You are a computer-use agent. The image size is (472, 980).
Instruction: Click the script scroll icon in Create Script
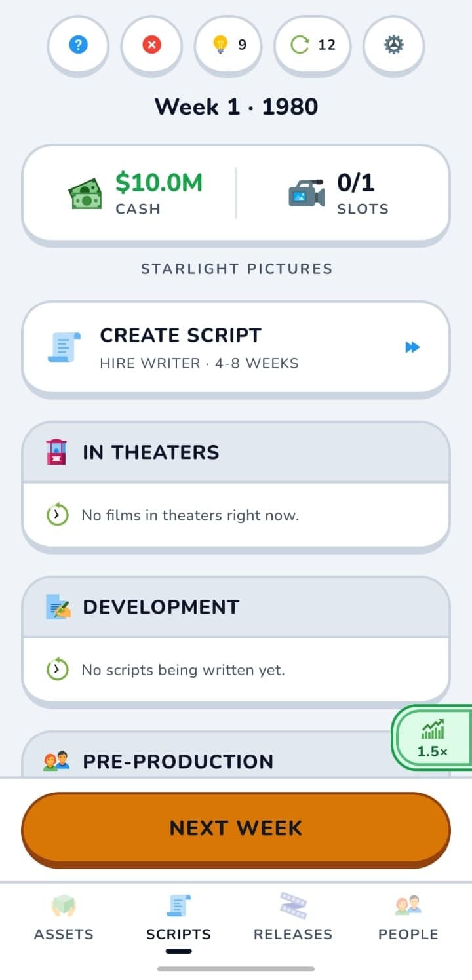click(x=64, y=347)
